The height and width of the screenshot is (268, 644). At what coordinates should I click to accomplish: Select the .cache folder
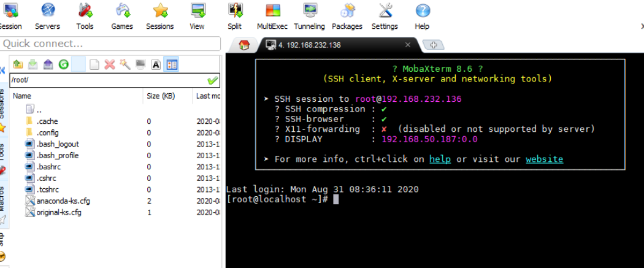point(41,121)
